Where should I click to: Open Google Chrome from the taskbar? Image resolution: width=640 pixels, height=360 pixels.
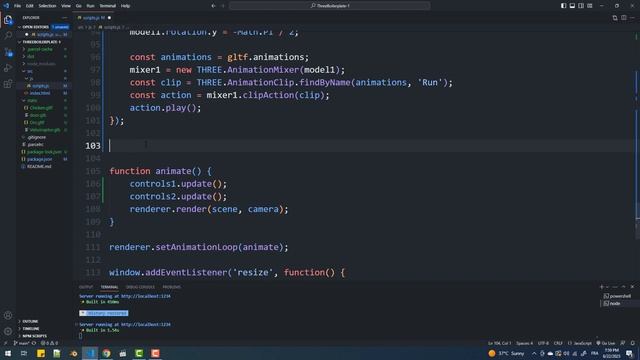tap(107, 353)
